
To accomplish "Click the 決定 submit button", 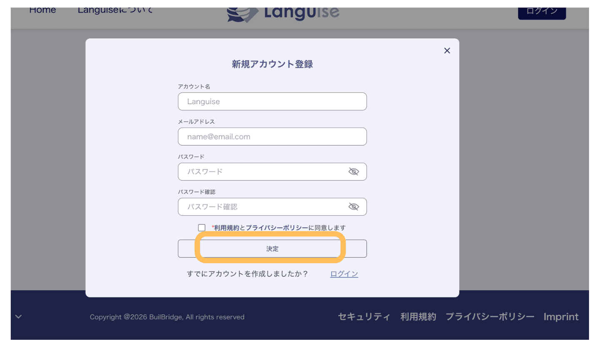I will tap(272, 249).
